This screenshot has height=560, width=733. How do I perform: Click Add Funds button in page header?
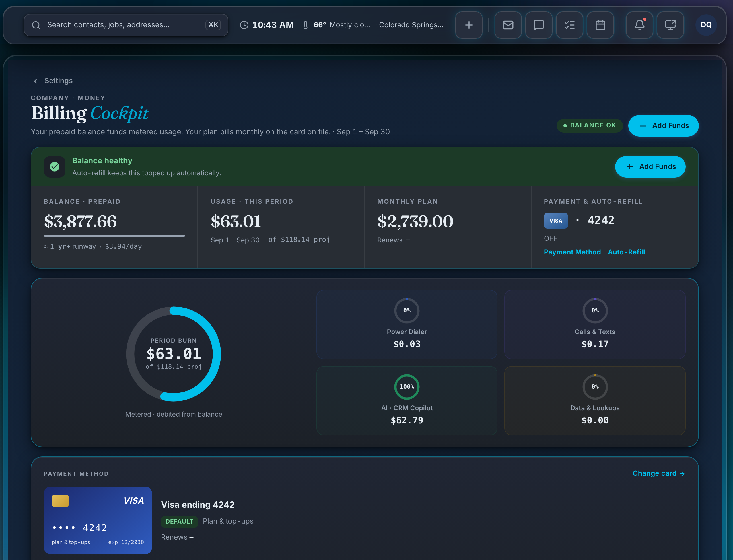pyautogui.click(x=663, y=126)
